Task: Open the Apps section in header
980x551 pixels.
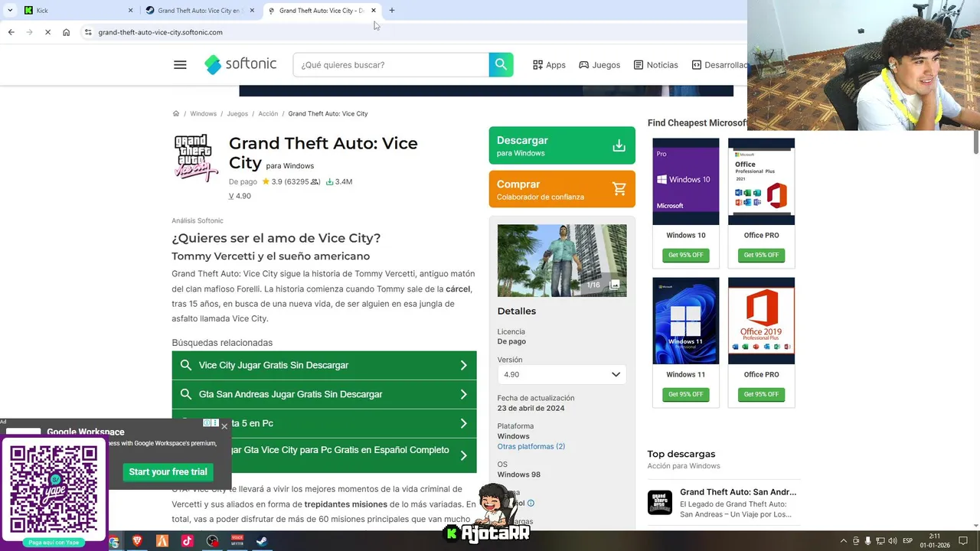Action: (549, 65)
